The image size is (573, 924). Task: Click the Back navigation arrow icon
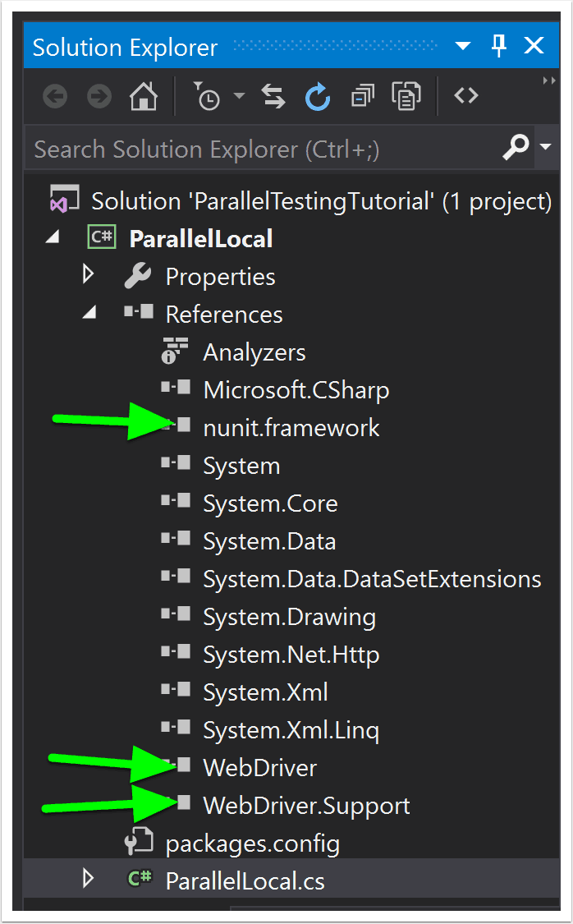coord(55,96)
